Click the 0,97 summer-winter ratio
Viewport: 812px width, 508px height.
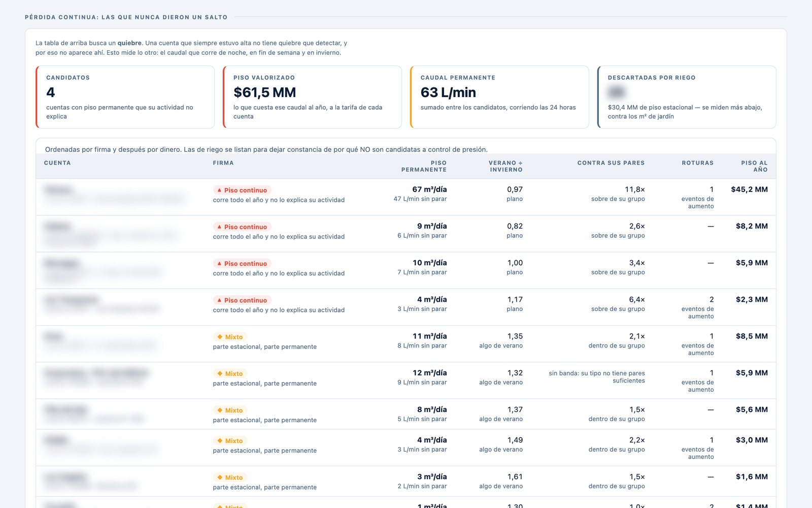tap(515, 189)
